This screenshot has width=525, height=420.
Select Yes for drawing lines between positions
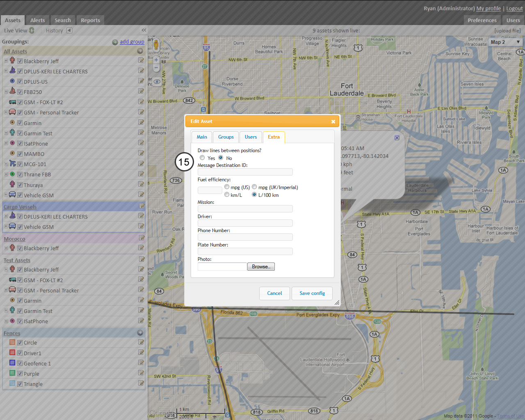click(x=202, y=157)
